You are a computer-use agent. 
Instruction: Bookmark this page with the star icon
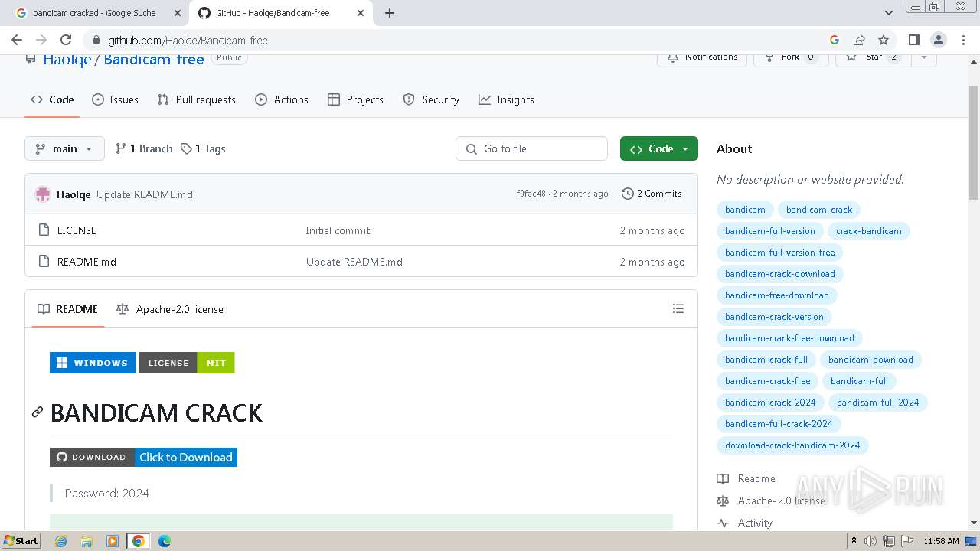[884, 40]
